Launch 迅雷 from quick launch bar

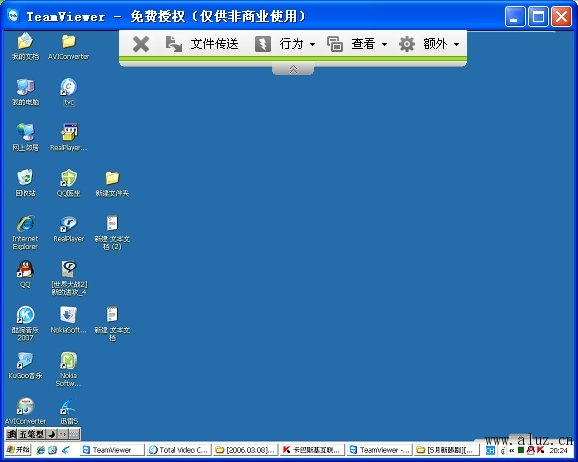coord(66,450)
